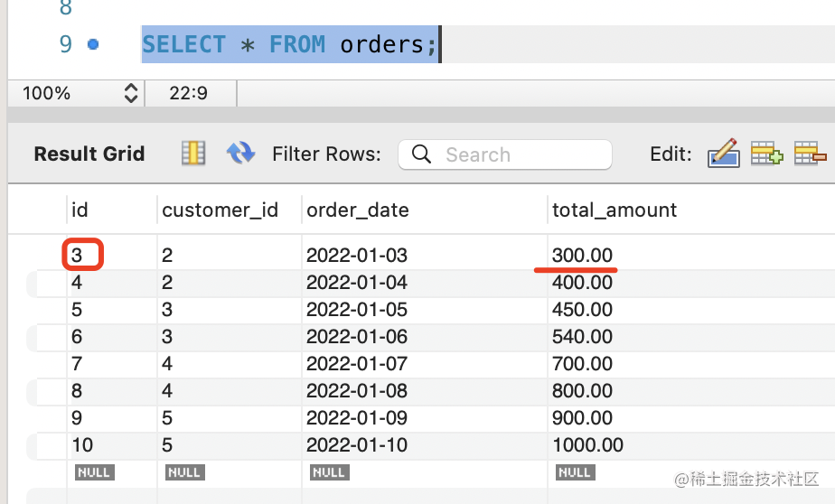Sort by the id column header
The height and width of the screenshot is (504, 835).
pyautogui.click(x=80, y=210)
